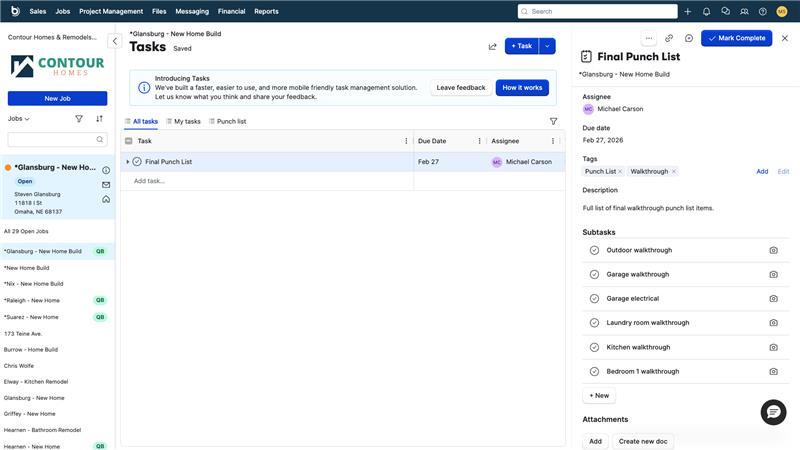Image resolution: width=800 pixels, height=450 pixels.
Task: Click the sort icon in the Jobs sidebar
Action: point(99,118)
